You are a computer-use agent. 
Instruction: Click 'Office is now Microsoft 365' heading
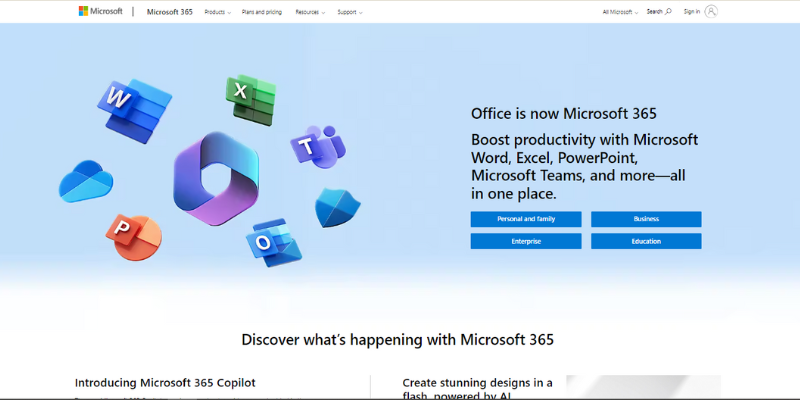tap(564, 113)
